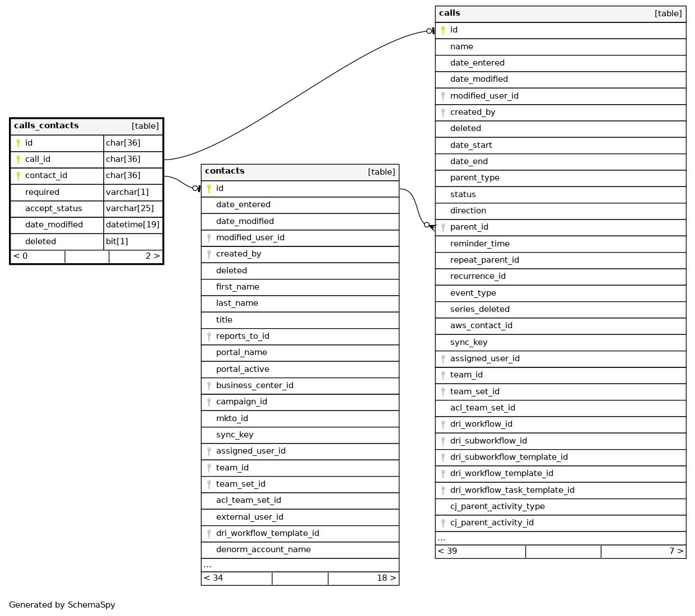The image size is (695, 616).
Task: Select the calls_contacts table header
Action: coord(46,126)
